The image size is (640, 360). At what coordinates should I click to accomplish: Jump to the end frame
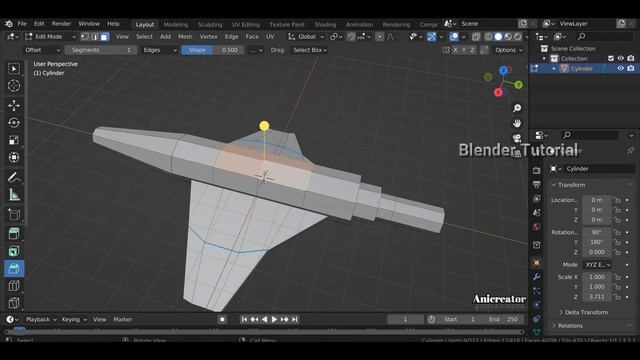coord(295,319)
